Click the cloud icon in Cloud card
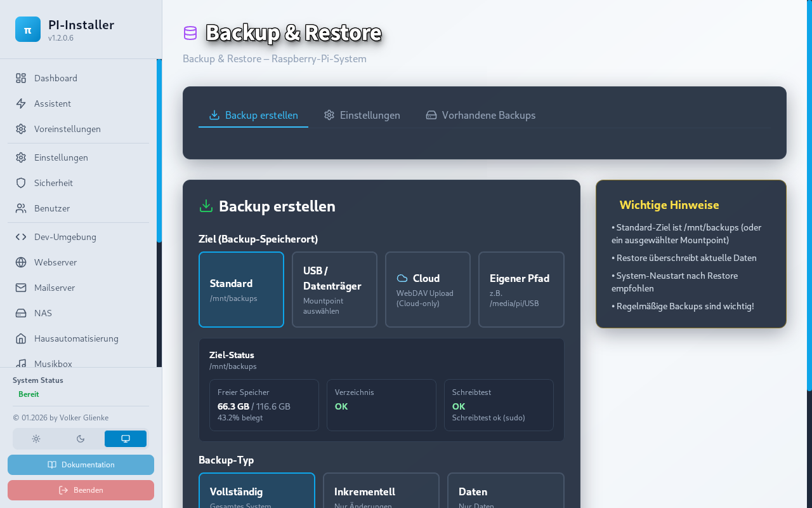Screen dimensions: 812x508 [402, 278]
